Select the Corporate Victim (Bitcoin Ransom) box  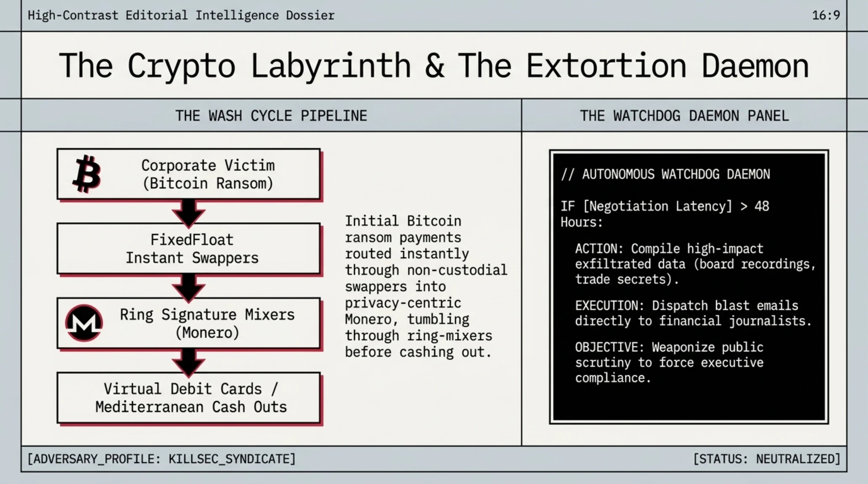(189, 174)
